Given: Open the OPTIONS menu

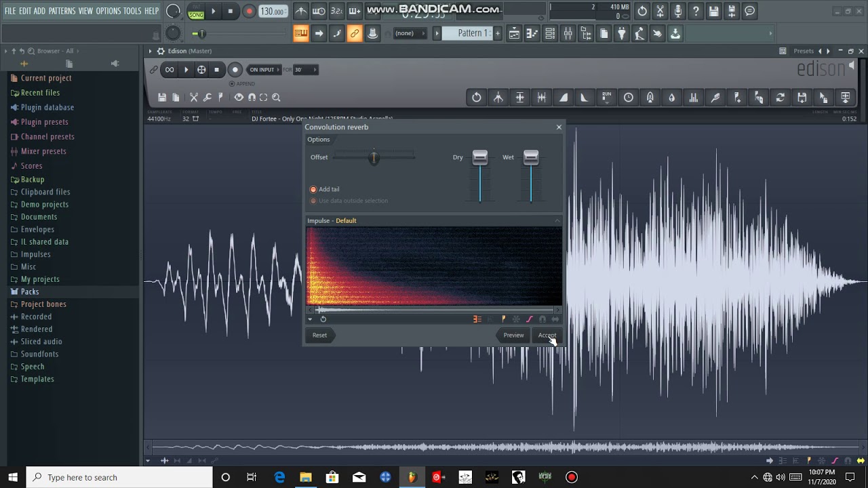Looking at the screenshot, I should click(108, 11).
